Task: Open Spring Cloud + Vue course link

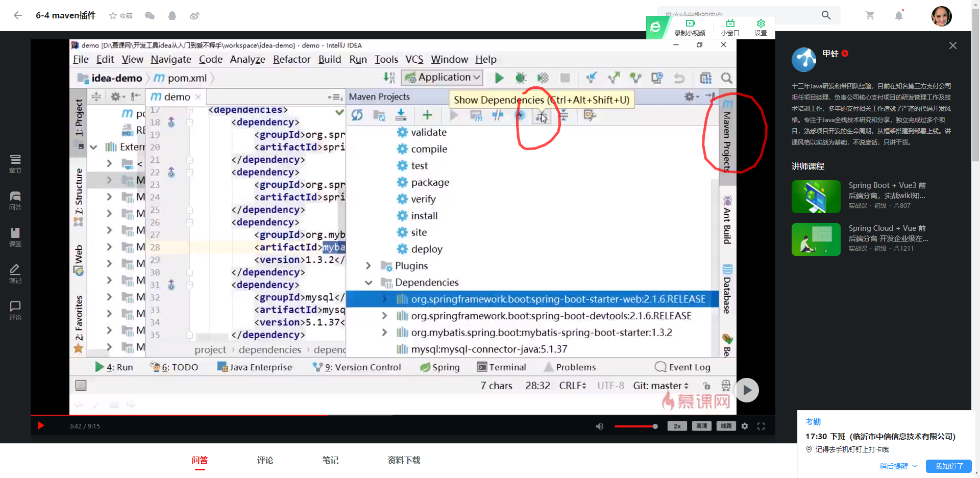Action: coord(889,233)
